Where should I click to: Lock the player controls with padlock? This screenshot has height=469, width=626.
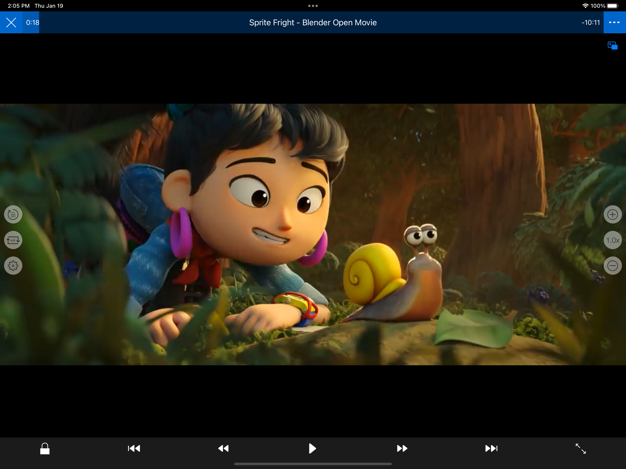(45, 449)
